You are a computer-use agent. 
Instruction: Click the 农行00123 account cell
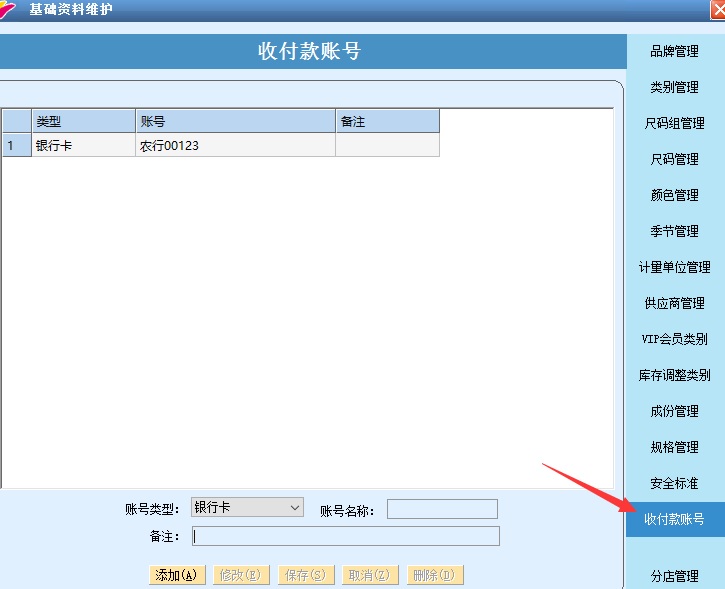click(235, 145)
